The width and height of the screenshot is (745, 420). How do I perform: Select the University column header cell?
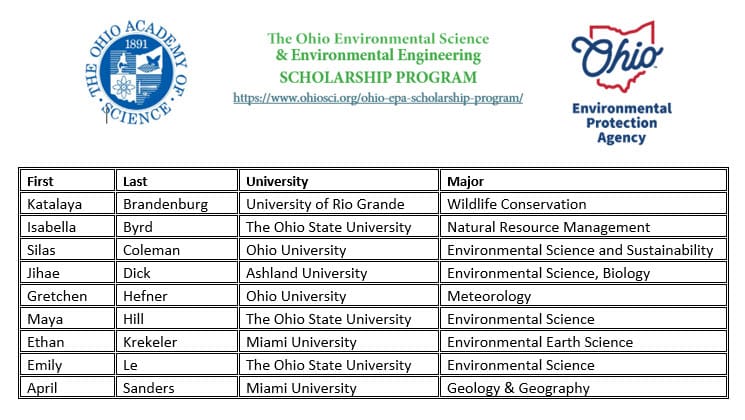click(339, 181)
